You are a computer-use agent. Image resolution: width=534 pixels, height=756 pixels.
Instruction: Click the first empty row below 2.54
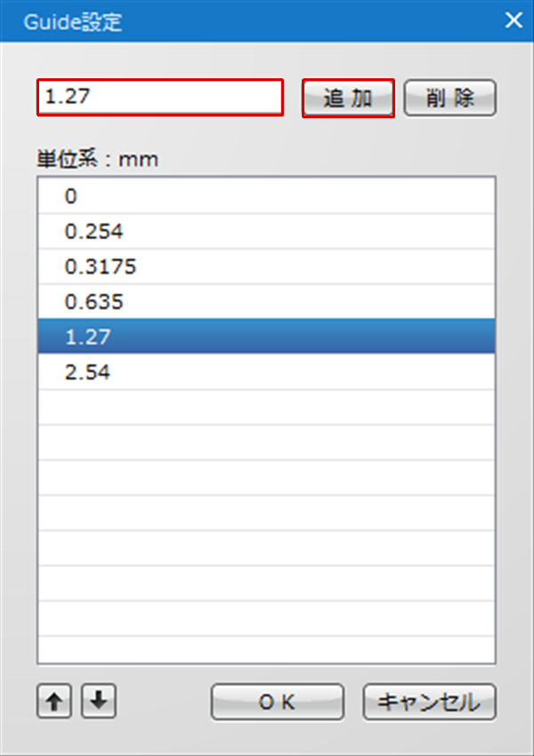pyautogui.click(x=266, y=407)
